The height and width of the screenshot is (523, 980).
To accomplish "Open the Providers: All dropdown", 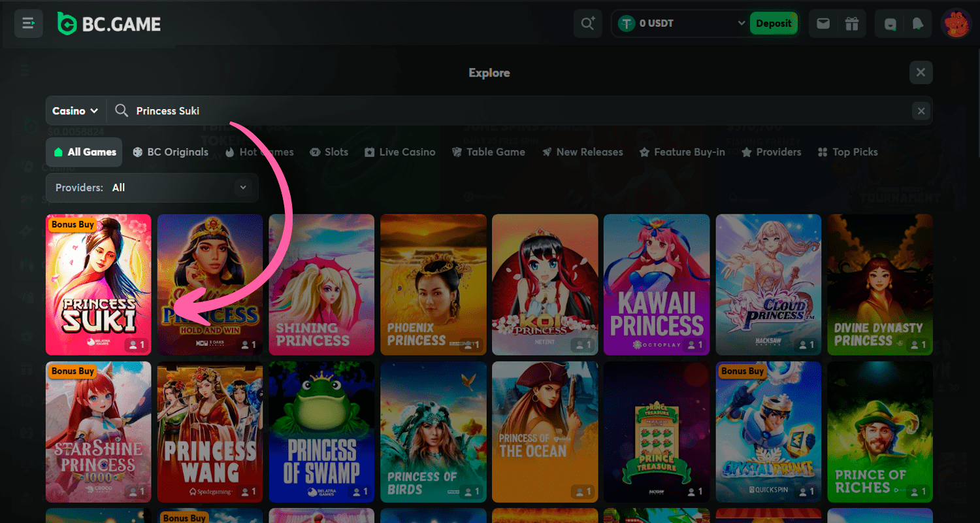I will point(152,188).
